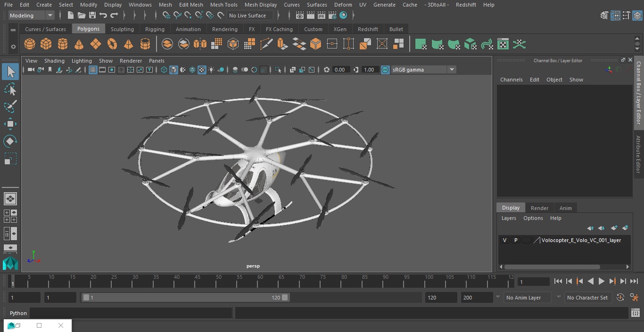Create a polygon sphere from the shelf
The image size is (644, 332).
[x=30, y=44]
